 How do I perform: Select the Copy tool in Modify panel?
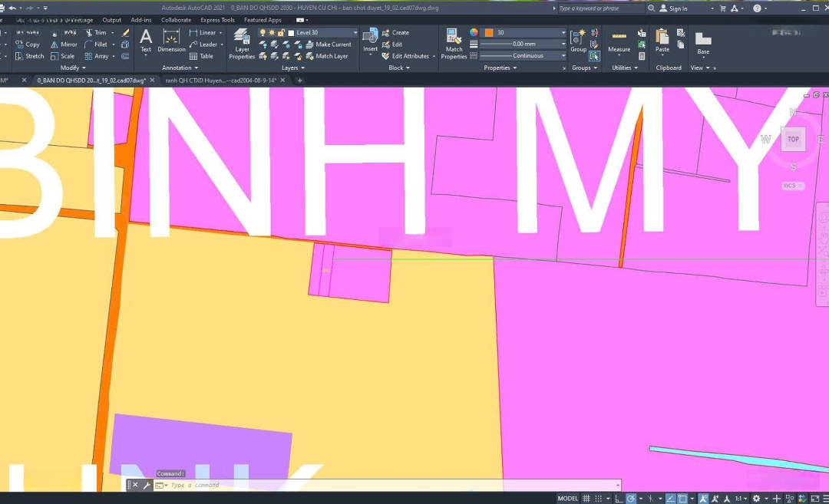[29, 44]
